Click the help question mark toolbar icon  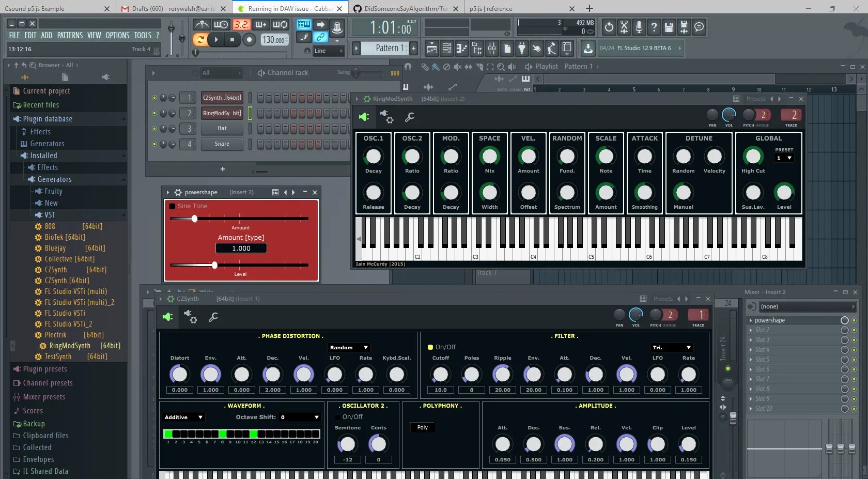tap(654, 27)
